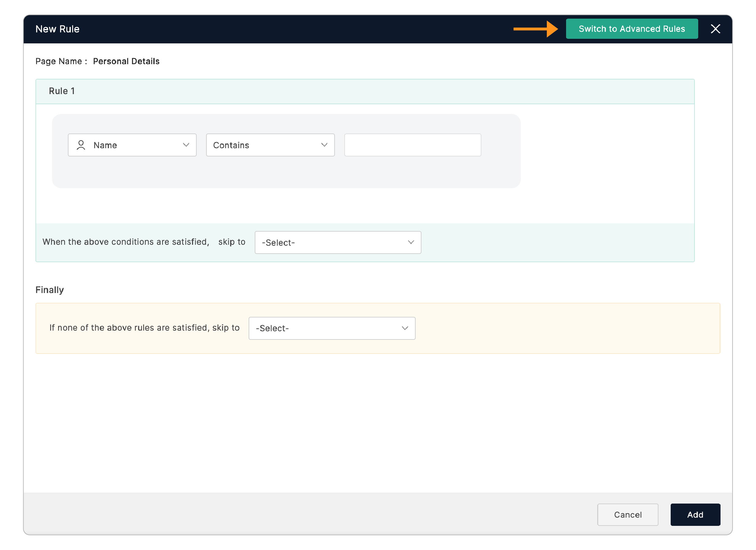
Task: Click Switch to Advanced Rules button
Action: 632,29
